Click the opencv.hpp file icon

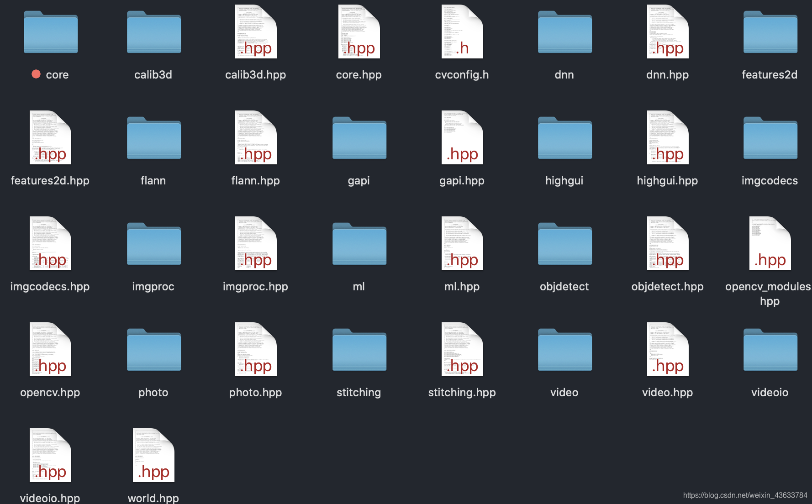coord(50,349)
